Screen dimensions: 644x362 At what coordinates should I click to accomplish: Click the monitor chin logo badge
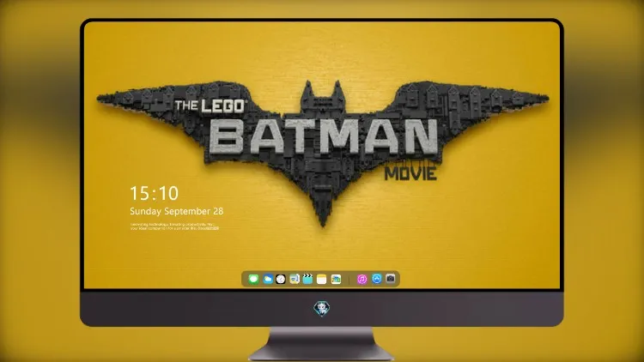coord(322,309)
